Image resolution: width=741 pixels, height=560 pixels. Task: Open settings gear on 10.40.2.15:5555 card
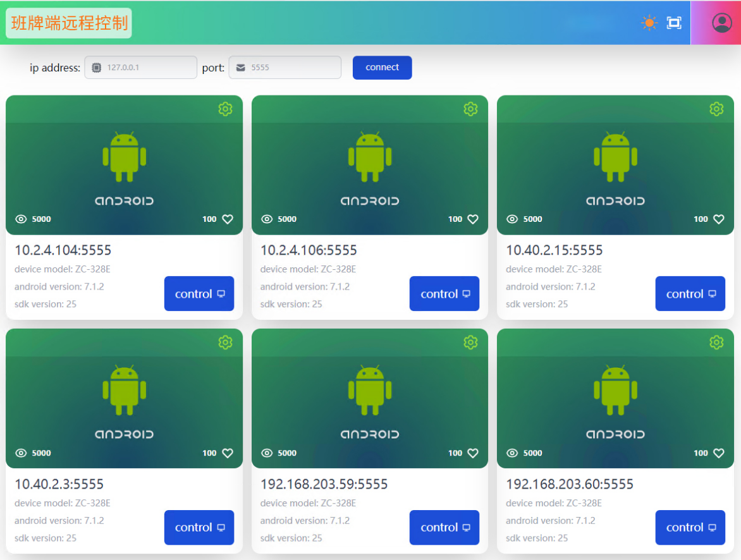coord(716,109)
